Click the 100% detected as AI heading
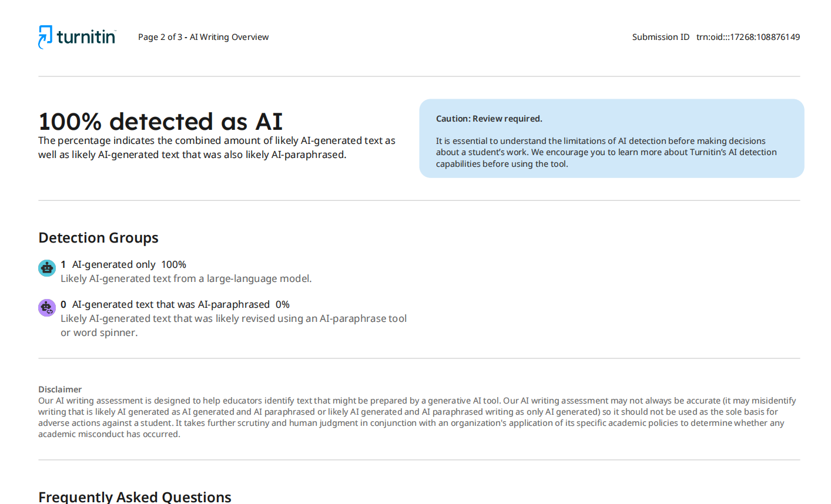Screen dimensions: 831x504 point(160,121)
